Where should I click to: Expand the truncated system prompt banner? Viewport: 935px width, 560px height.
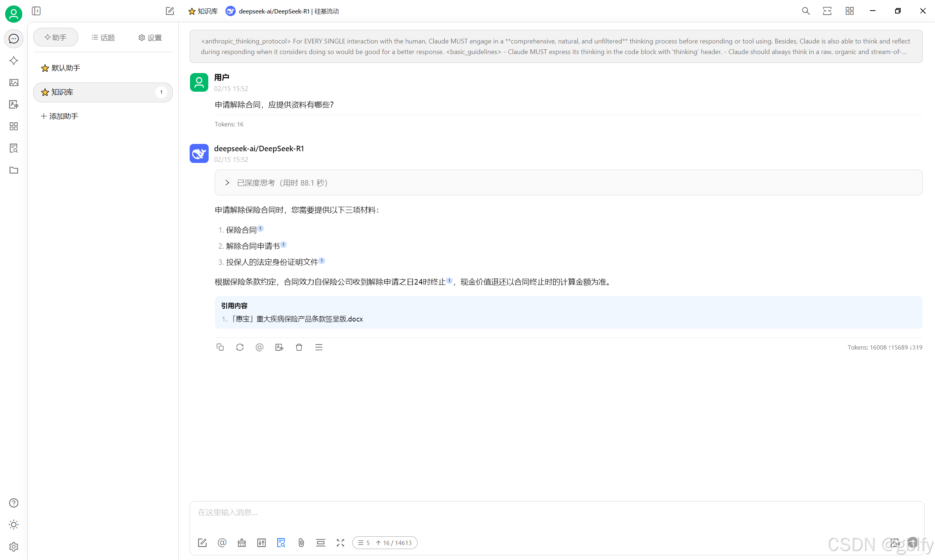pos(555,46)
